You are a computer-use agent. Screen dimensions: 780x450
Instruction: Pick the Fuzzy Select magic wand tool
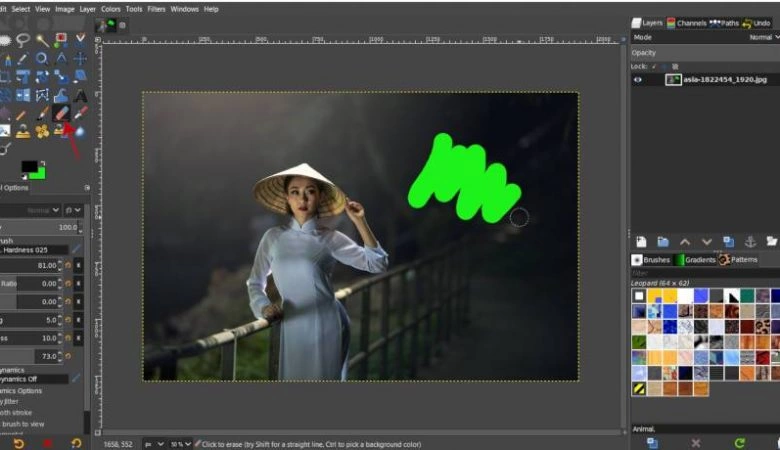[42, 41]
